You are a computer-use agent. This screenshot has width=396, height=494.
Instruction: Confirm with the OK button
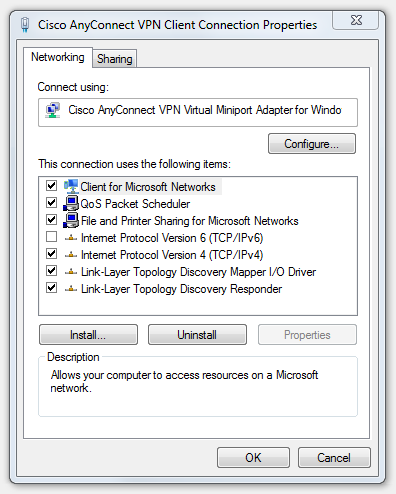(253, 458)
